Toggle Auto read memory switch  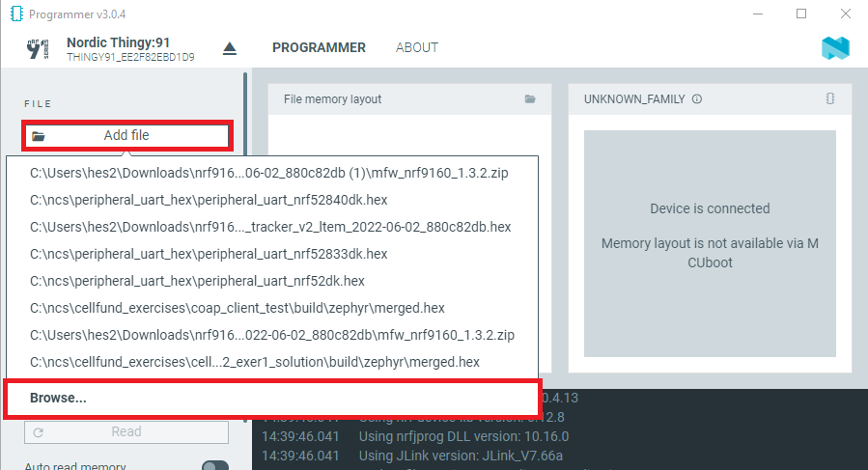coord(215,466)
